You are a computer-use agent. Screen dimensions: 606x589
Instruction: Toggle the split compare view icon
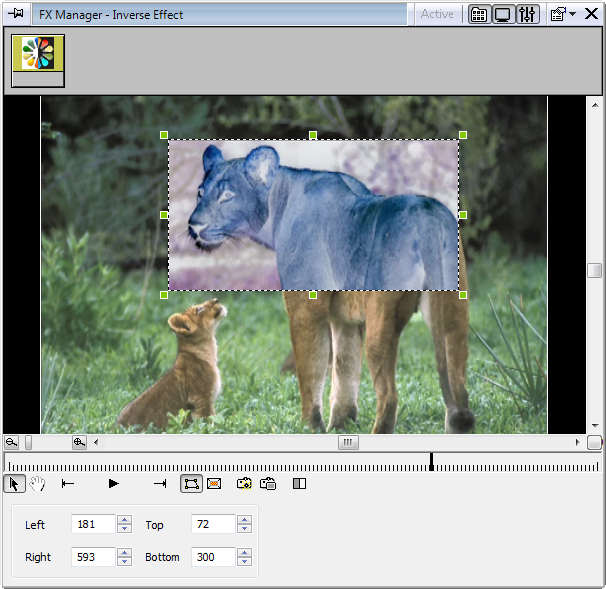(300, 483)
